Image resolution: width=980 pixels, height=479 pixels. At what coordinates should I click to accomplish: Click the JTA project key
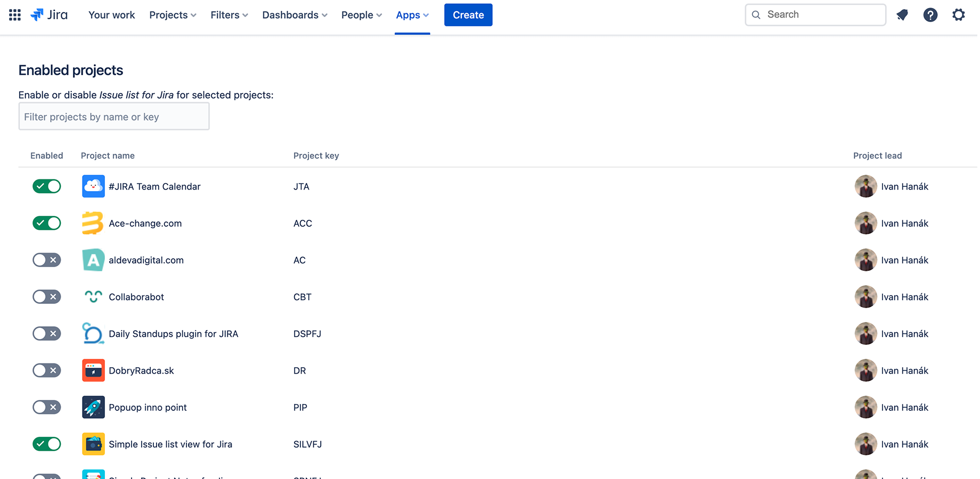(301, 186)
